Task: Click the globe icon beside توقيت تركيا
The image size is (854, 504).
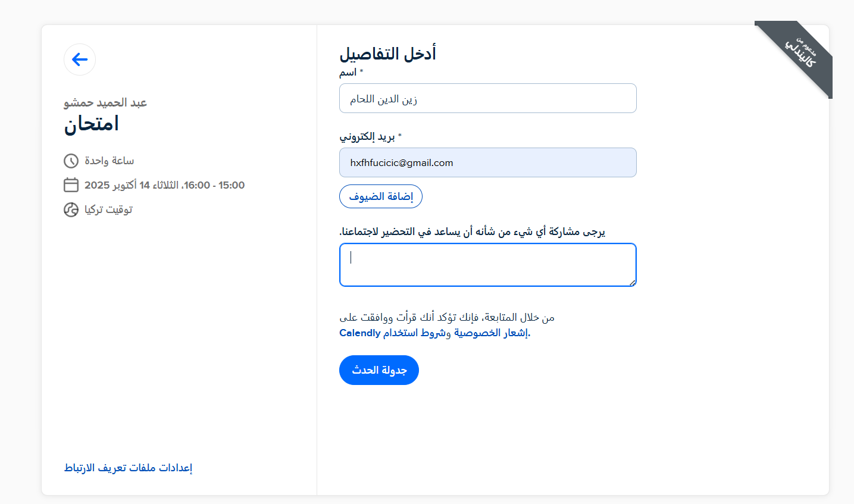Action: click(x=71, y=209)
